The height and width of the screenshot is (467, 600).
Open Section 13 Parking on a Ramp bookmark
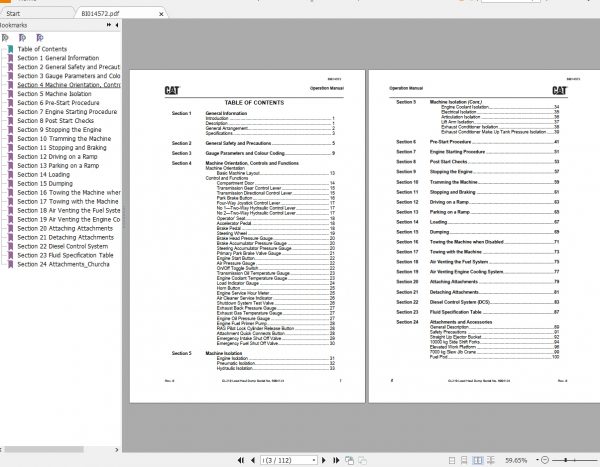pyautogui.click(x=58, y=165)
